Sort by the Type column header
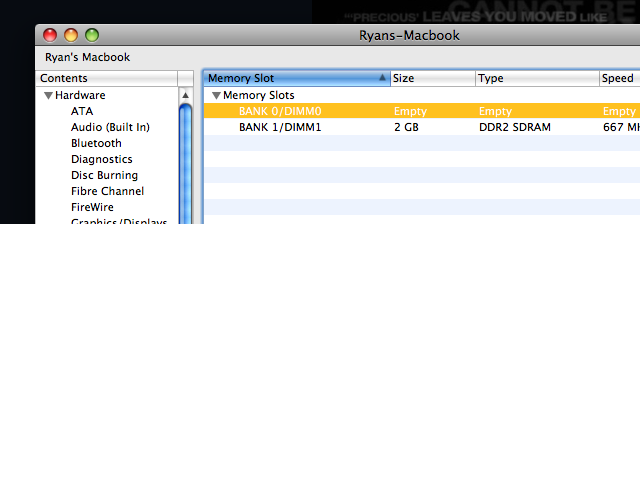The width and height of the screenshot is (640, 480). tap(538, 78)
